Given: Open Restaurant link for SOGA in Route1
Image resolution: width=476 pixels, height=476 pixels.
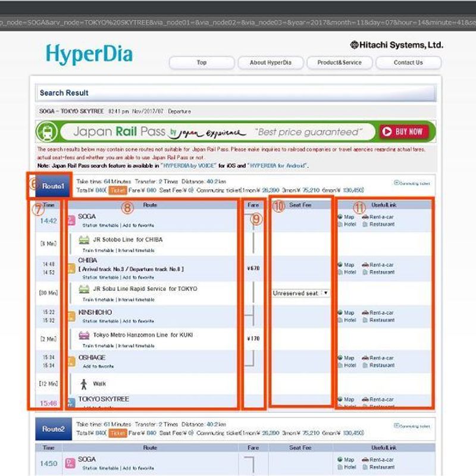Looking at the screenshot, I should pyautogui.click(x=378, y=224).
